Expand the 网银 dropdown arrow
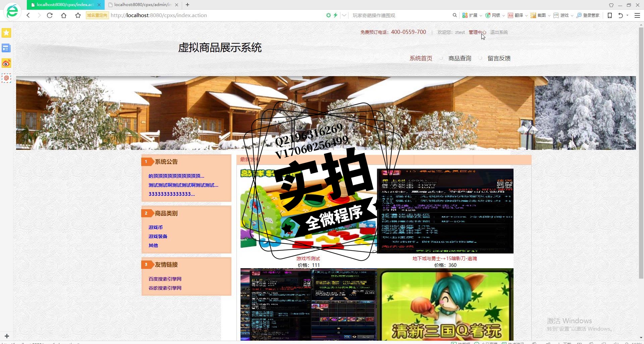644x344 pixels. click(x=503, y=16)
